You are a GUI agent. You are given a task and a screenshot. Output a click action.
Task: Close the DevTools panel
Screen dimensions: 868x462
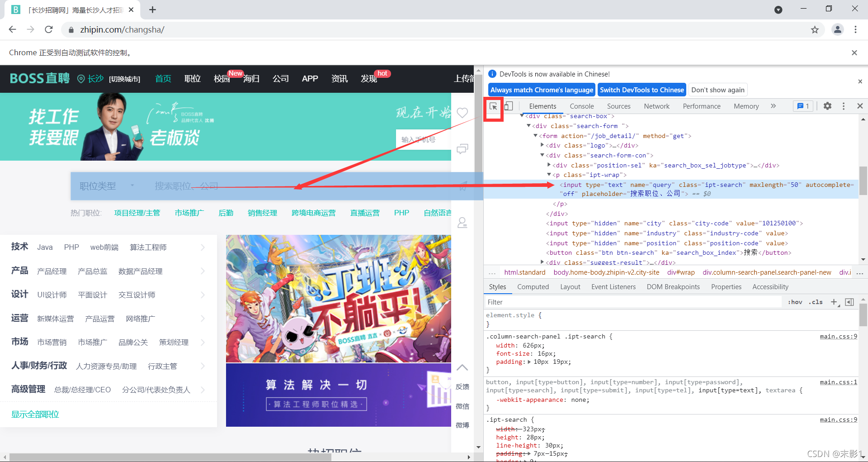click(x=860, y=106)
